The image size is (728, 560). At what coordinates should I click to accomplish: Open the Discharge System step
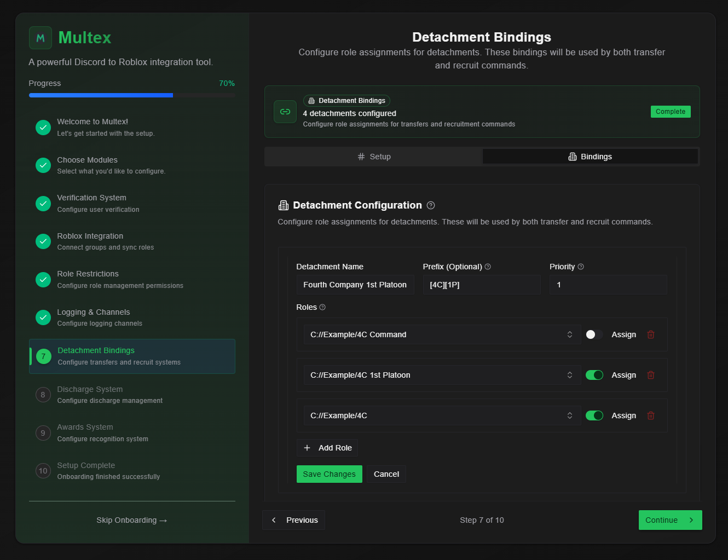tap(132, 395)
